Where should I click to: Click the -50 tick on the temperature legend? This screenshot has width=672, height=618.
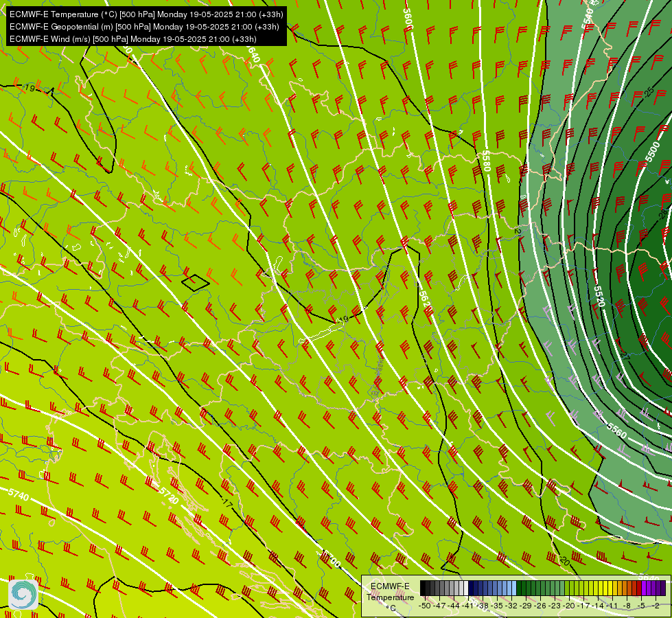click(x=424, y=606)
